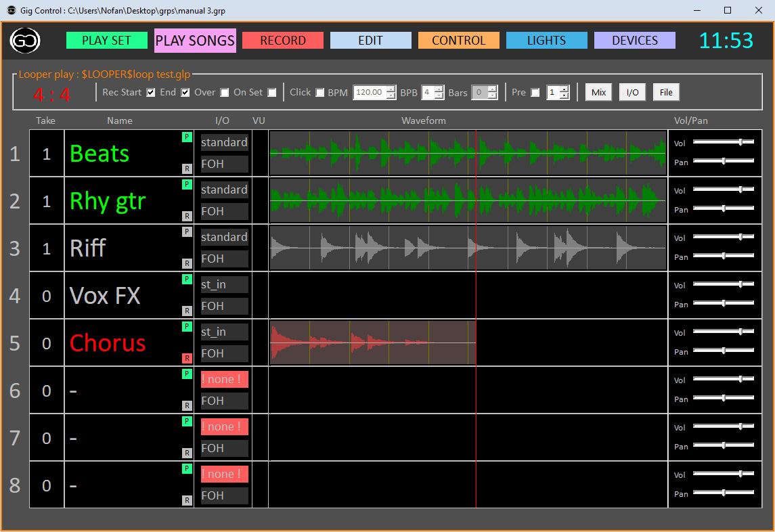Click the R icon on track 8

tap(187, 501)
